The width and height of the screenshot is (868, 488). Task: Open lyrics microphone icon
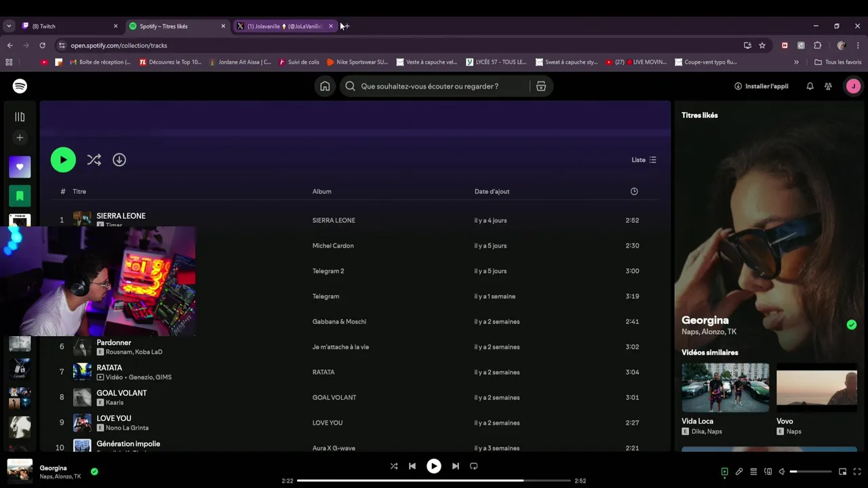pyautogui.click(x=739, y=472)
